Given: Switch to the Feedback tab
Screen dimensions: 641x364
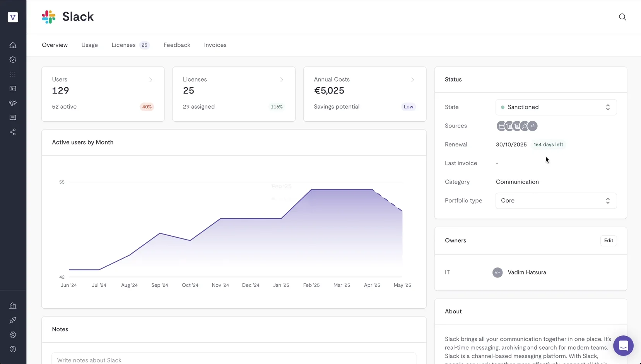Looking at the screenshot, I should tap(177, 45).
